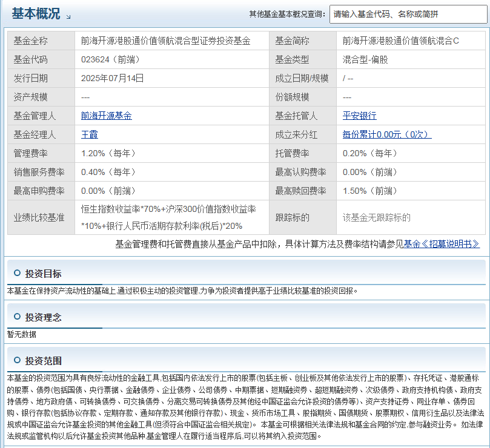490x448 pixels.
Task: Select the 投资范围 section heading
Action: click(43, 361)
